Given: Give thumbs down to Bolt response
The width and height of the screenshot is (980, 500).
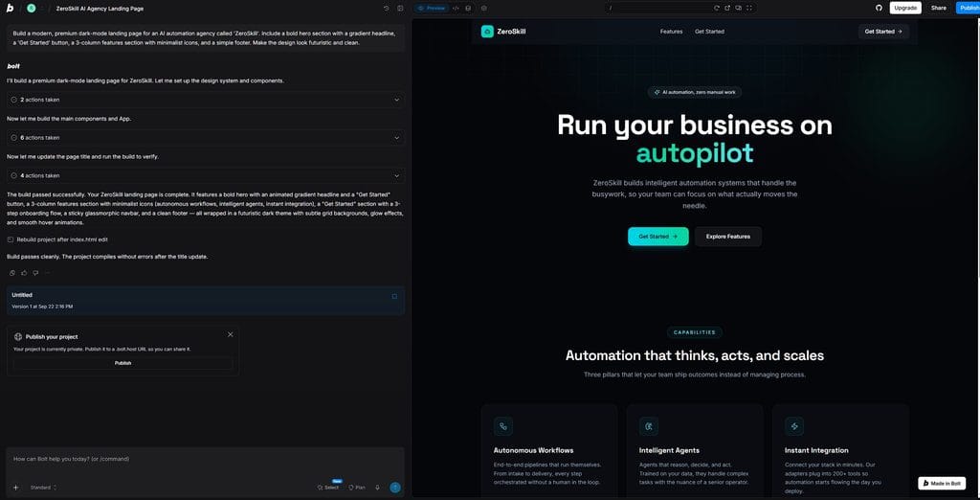Looking at the screenshot, I should (x=35, y=273).
